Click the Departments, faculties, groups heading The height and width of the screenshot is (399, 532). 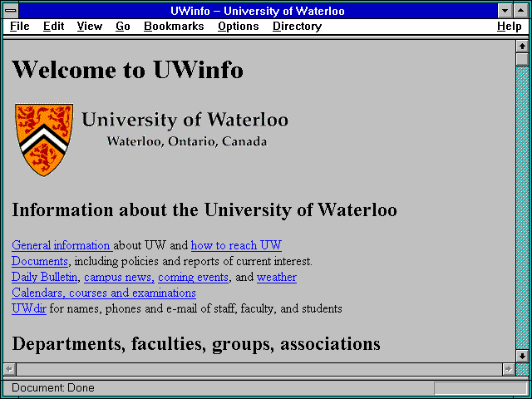(x=196, y=344)
